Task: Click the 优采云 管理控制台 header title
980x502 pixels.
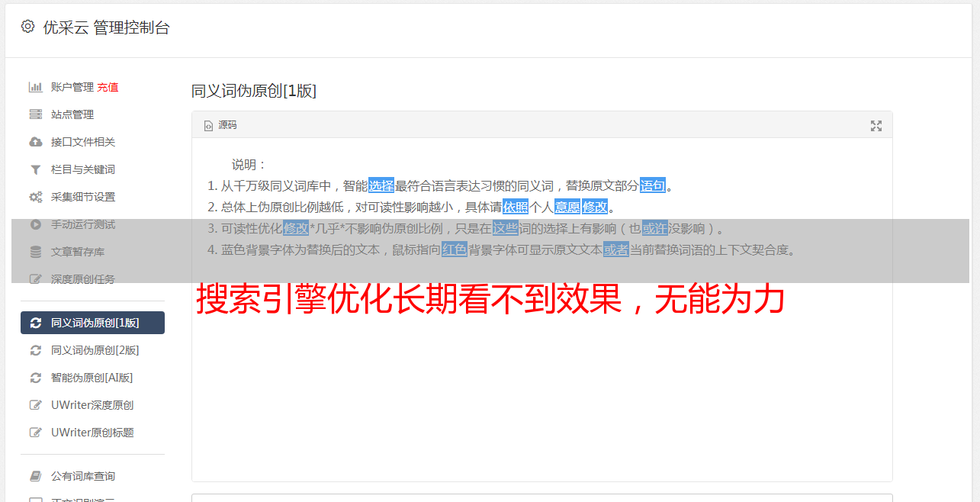Action: tap(106, 27)
